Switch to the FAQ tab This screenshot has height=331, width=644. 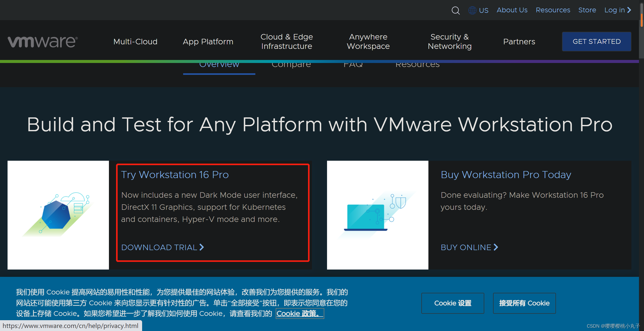tap(353, 65)
